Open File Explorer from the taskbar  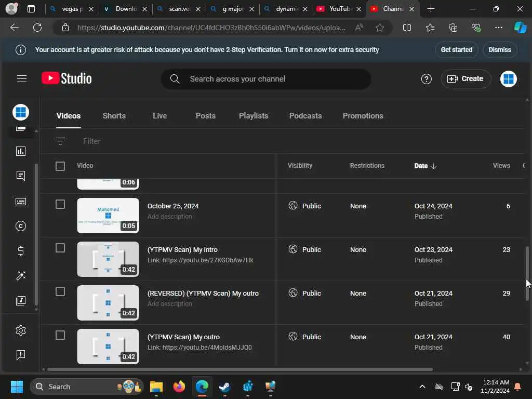pyautogui.click(x=156, y=387)
